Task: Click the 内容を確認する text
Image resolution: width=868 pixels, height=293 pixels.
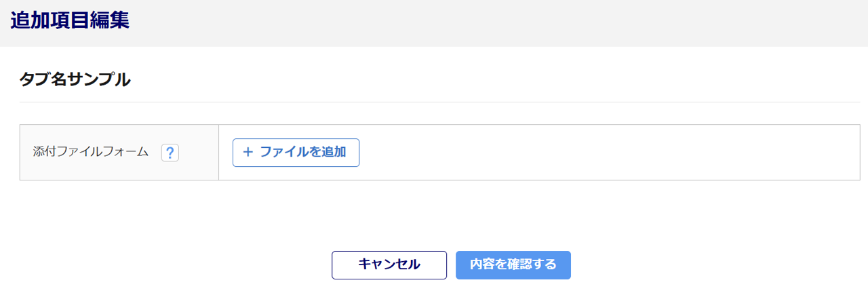Action: 513,265
